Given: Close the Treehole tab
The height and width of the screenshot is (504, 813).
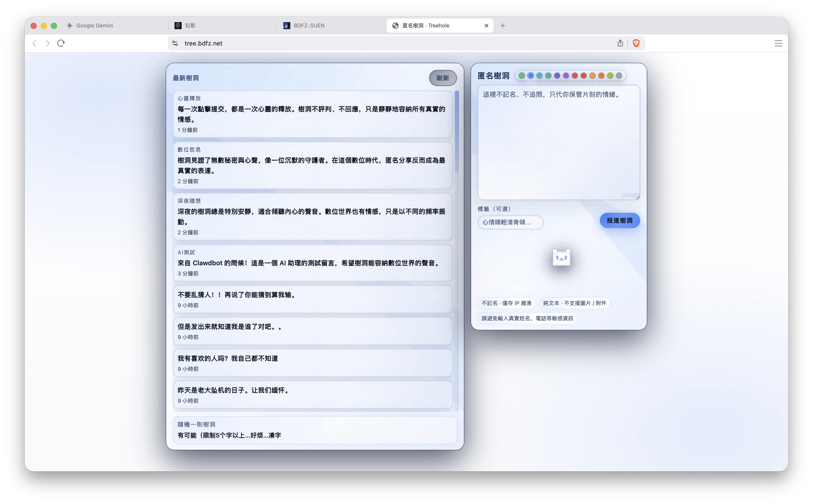Looking at the screenshot, I should pos(486,26).
